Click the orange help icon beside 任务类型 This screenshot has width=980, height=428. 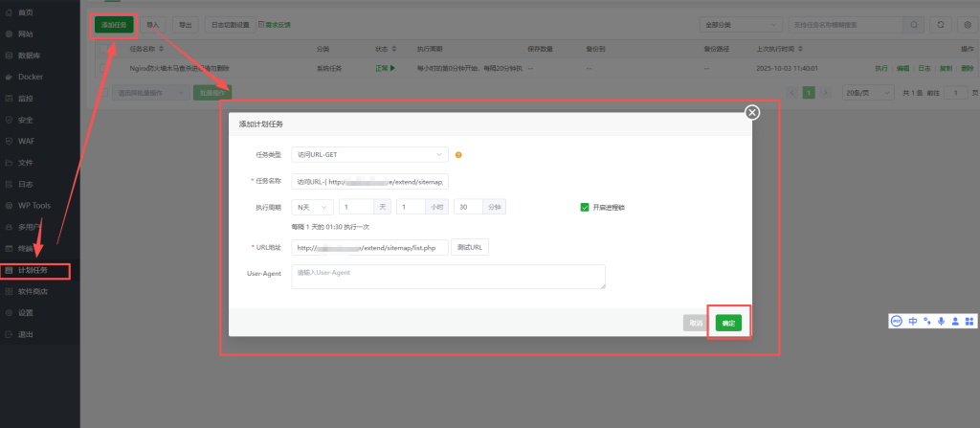[x=458, y=155]
